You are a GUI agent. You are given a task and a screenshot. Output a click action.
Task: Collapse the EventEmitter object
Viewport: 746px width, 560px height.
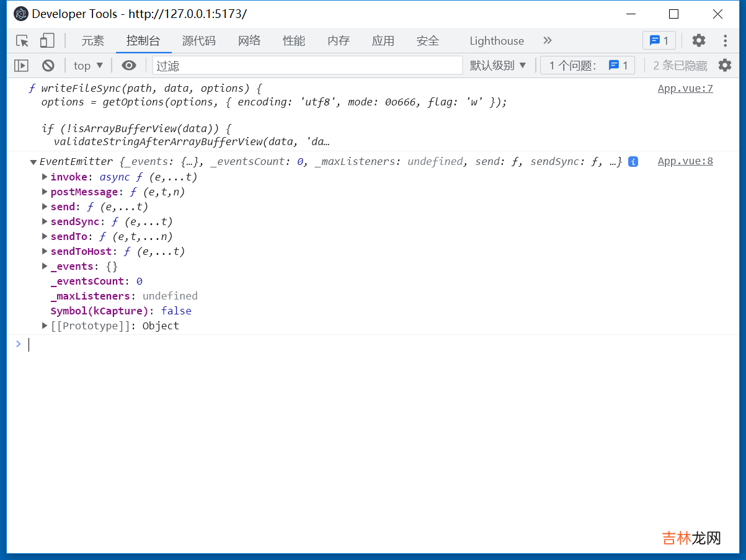[x=33, y=162]
